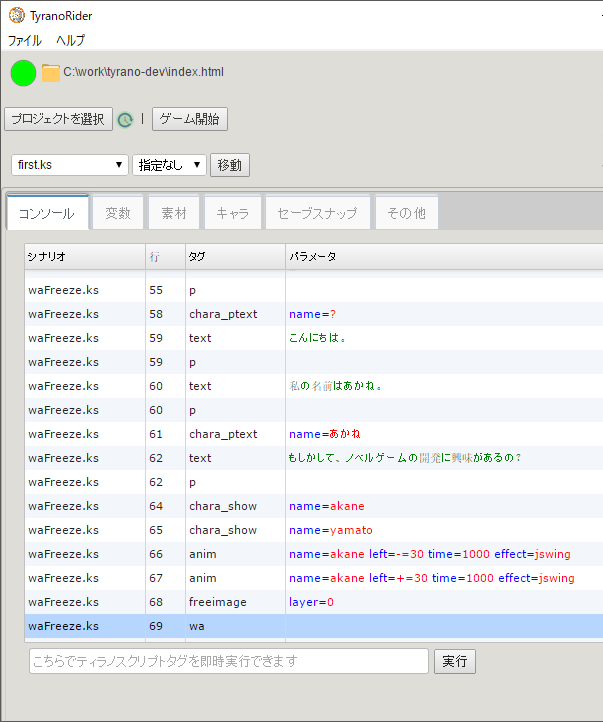
Task: Select the name=? chara_ptext row
Action: click(314, 314)
